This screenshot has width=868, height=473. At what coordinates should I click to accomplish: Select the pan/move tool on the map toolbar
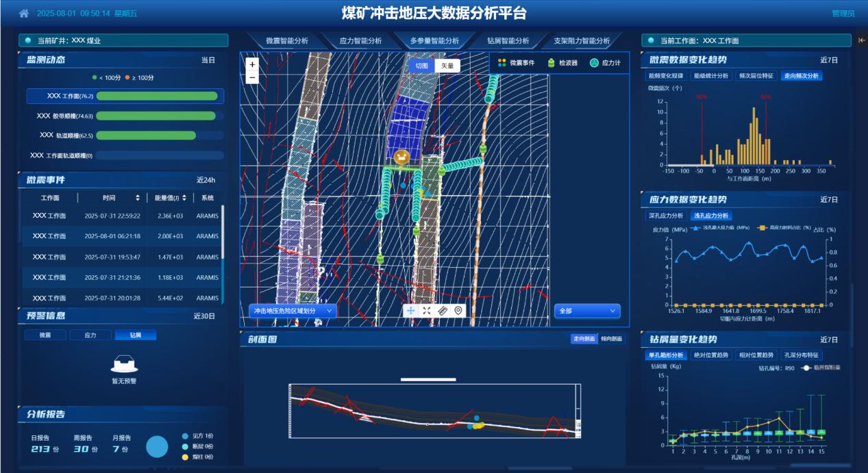click(x=411, y=311)
